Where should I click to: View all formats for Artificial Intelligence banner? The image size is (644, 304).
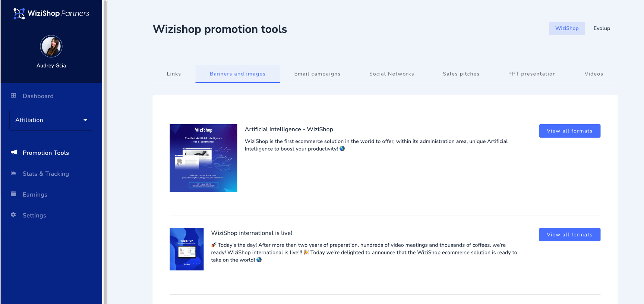(569, 131)
